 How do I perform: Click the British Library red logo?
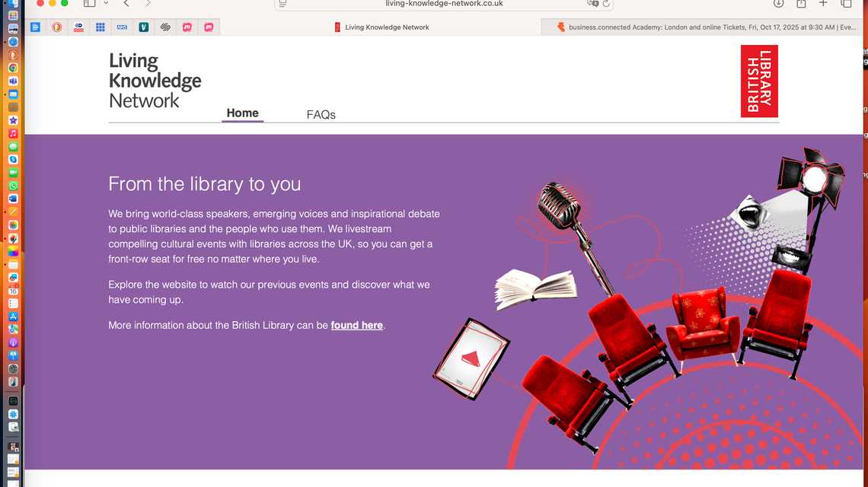click(759, 81)
